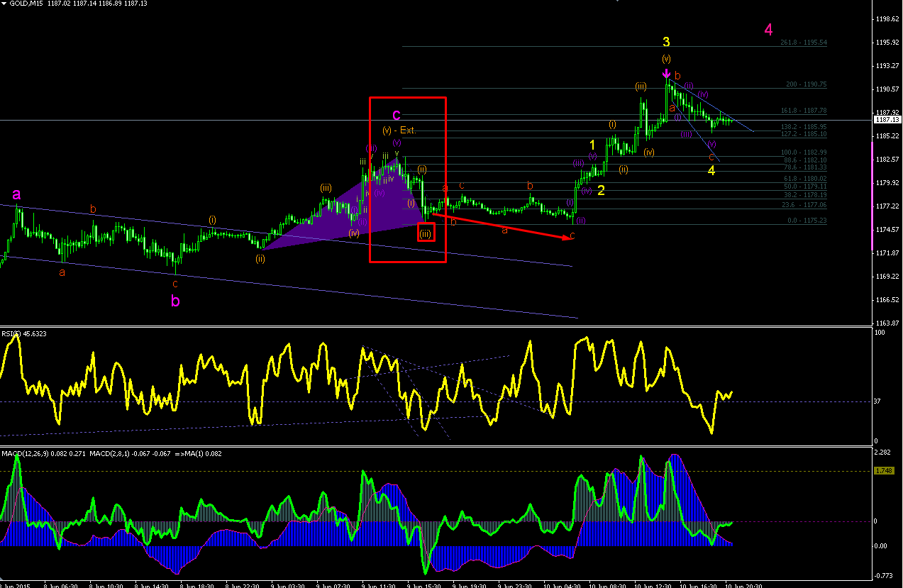Select the large pink wave label a at left
The height and width of the screenshot is (588, 903).
pyautogui.click(x=16, y=194)
